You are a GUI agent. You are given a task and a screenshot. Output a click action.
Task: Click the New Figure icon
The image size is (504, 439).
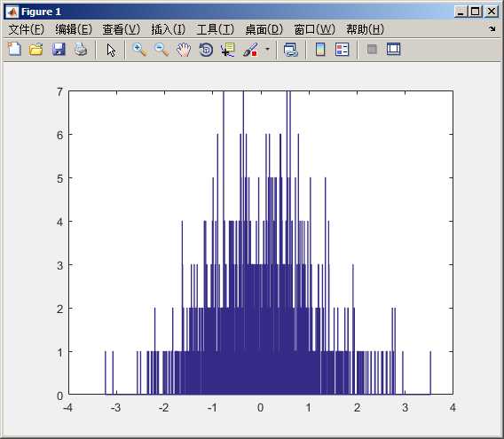[x=14, y=50]
